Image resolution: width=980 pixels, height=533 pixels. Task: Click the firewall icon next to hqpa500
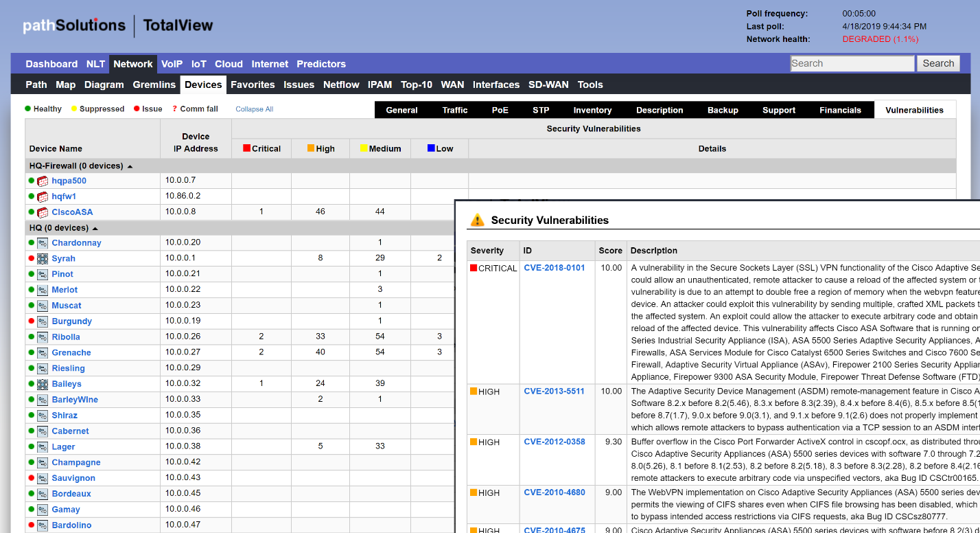coord(43,181)
